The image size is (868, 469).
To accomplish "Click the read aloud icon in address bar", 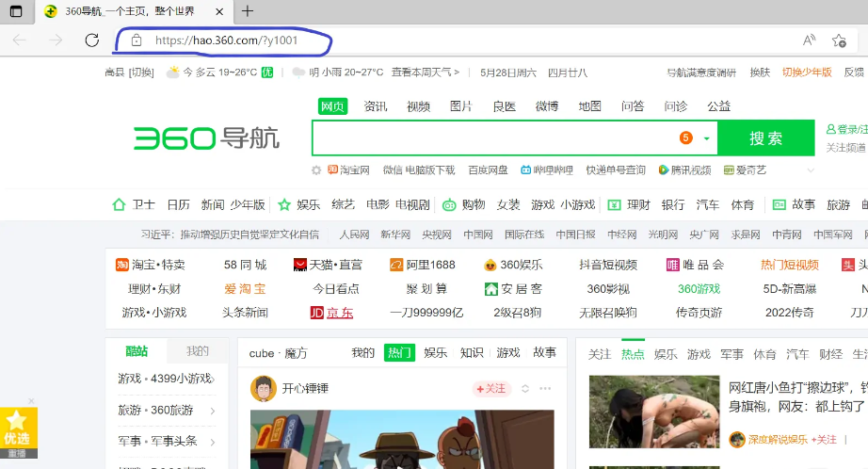I will [809, 40].
